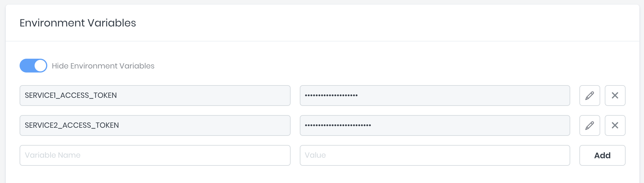
Task: Delete the SERVICE1_ACCESS_TOKEN variable
Action: point(615,96)
